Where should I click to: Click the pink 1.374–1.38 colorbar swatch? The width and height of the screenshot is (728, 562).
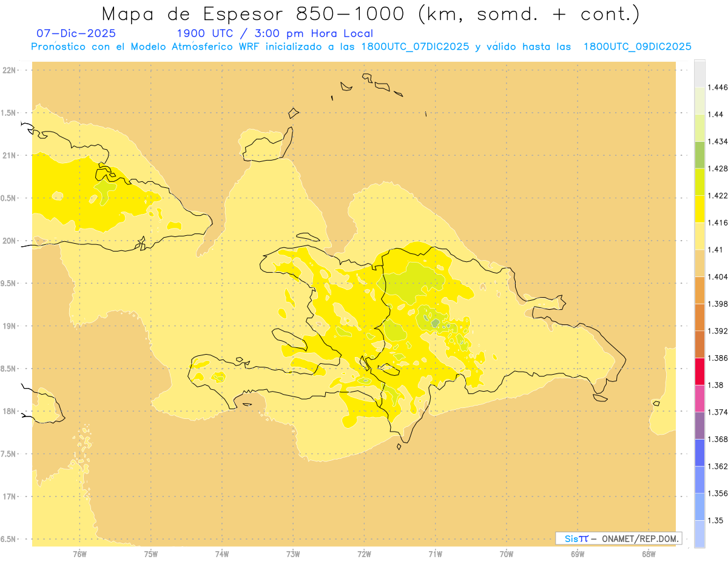coord(699,398)
